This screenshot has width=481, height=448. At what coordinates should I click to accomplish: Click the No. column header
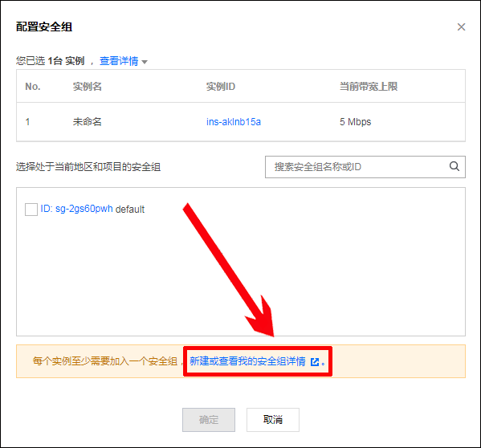pyautogui.click(x=33, y=87)
